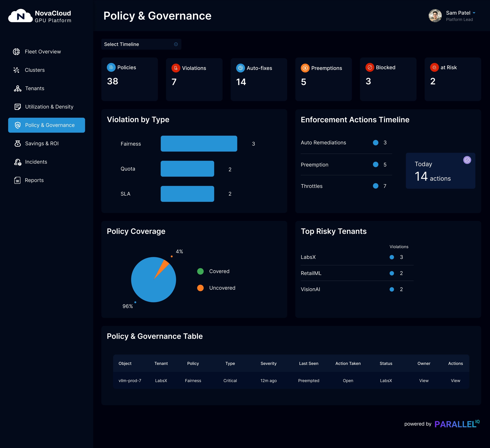Click the Preemptions orange dollar icon
Viewport: 490px width, 448px height.
tap(305, 68)
